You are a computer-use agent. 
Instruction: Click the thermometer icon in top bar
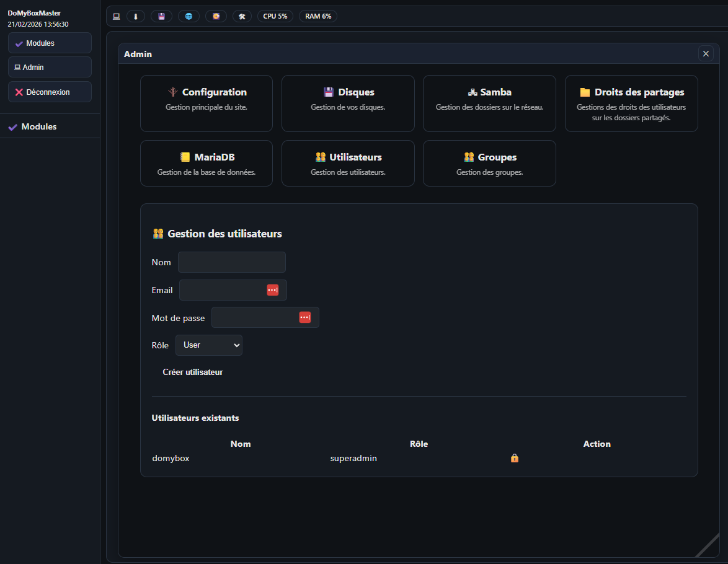point(136,16)
